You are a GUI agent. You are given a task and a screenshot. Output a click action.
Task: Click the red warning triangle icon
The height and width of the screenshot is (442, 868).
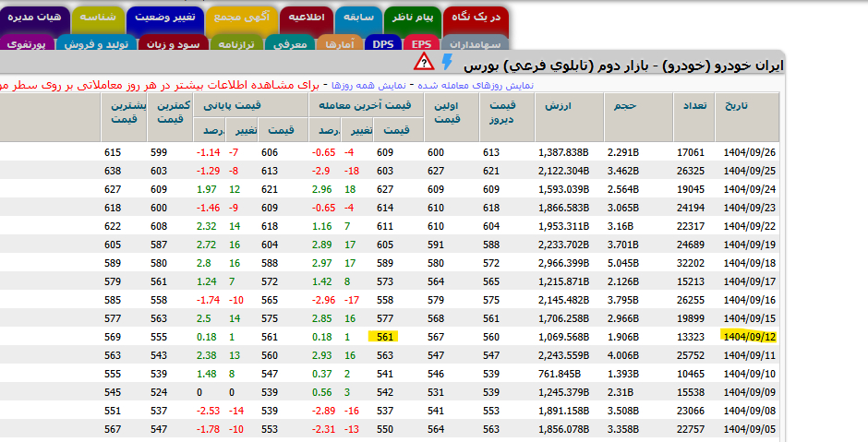point(424,63)
